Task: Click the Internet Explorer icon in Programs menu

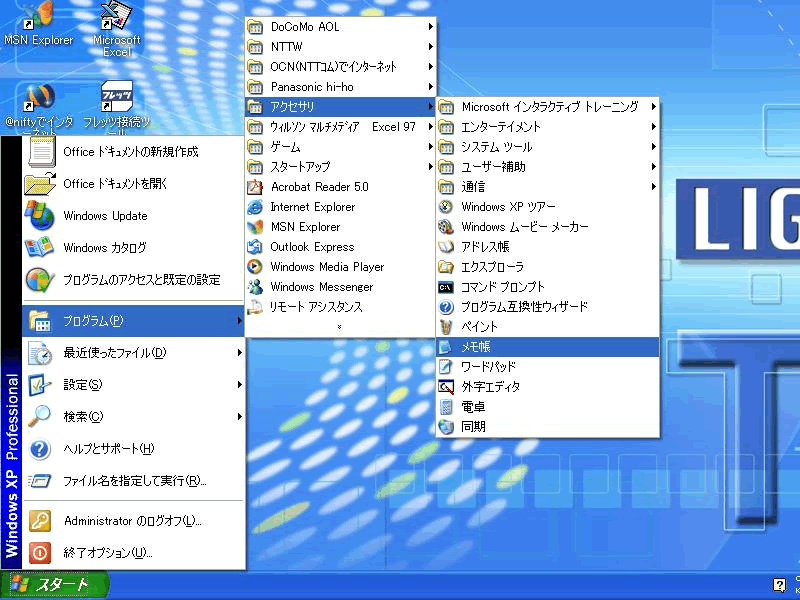Action: 255,207
